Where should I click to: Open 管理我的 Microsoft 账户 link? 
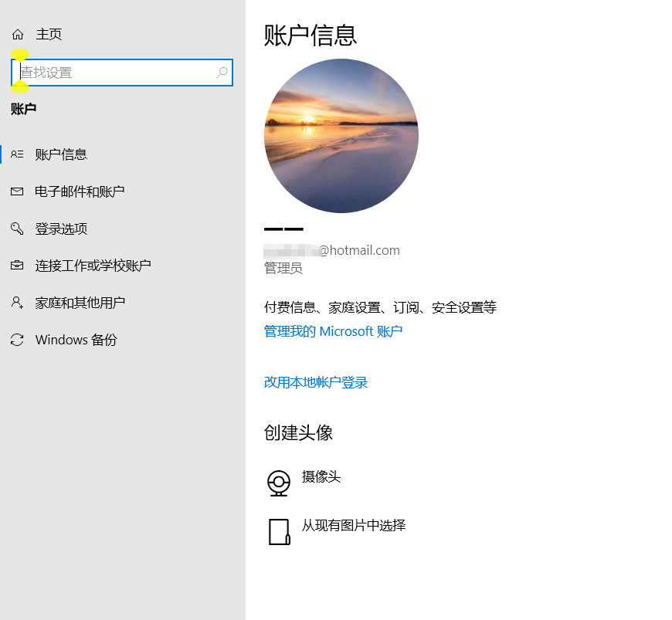[x=333, y=331]
